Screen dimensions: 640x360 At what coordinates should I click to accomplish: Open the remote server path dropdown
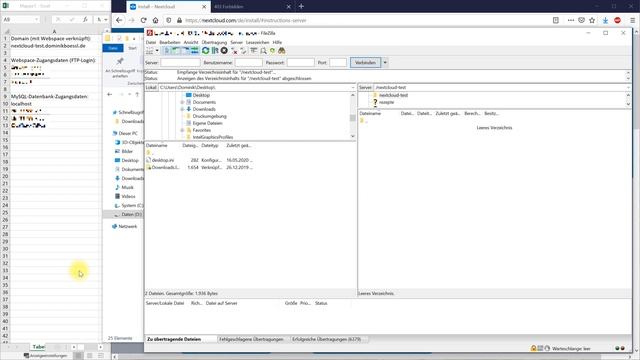pos(628,87)
